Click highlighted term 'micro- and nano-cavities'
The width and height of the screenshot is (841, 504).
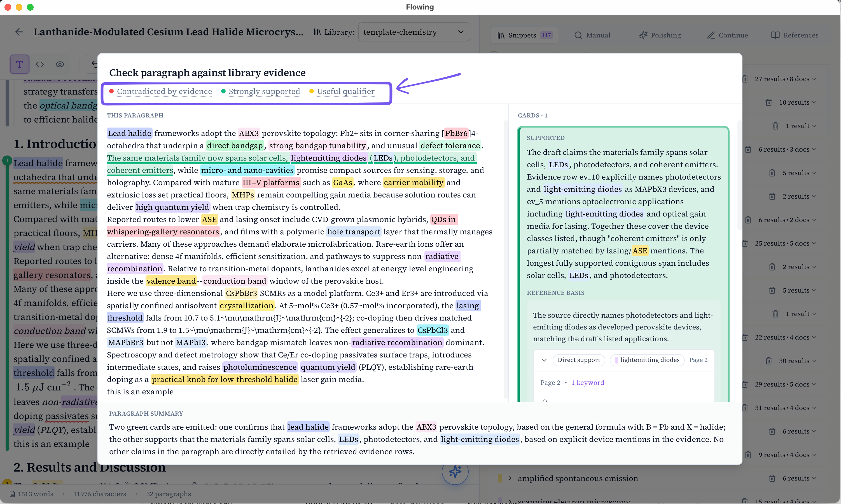247,170
